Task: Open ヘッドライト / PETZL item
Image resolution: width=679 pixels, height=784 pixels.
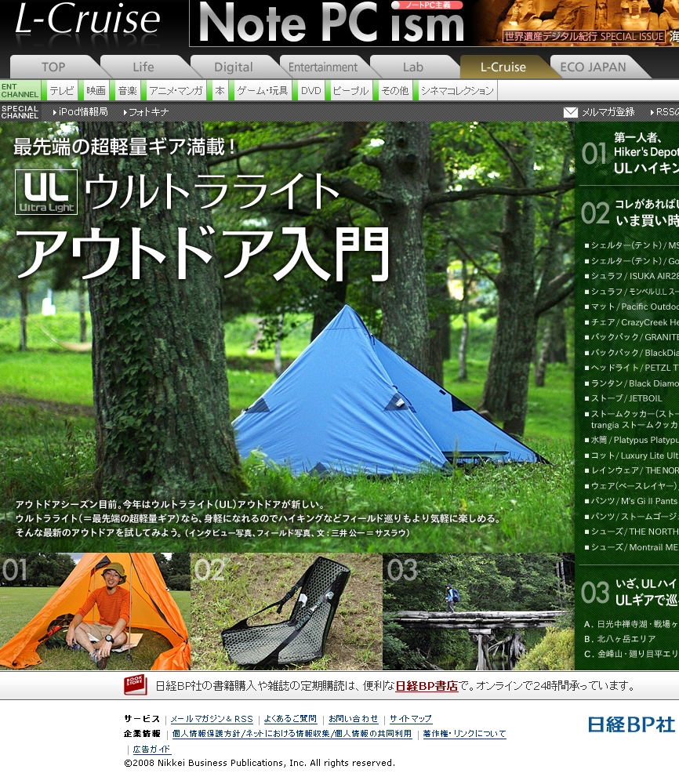Action: (x=632, y=368)
